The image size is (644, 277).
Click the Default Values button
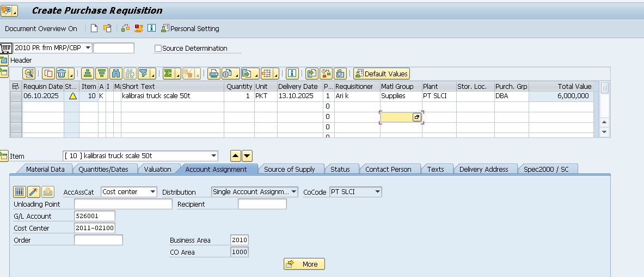[381, 74]
